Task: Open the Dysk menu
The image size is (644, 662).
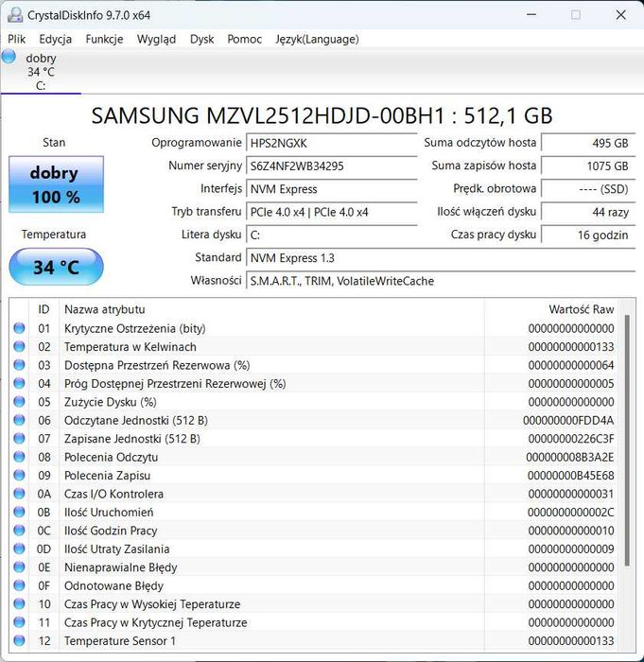Action: tap(201, 40)
